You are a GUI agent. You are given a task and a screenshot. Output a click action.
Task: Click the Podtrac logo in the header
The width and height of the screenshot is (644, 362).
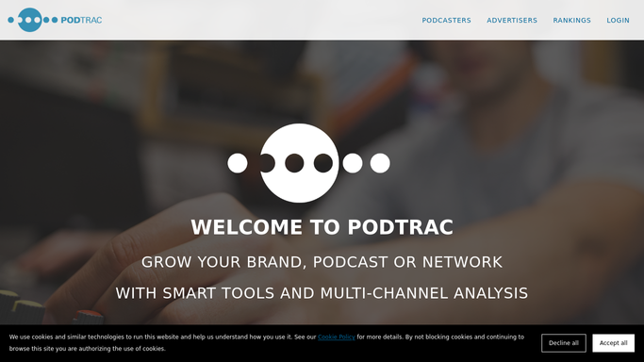[x=55, y=20]
